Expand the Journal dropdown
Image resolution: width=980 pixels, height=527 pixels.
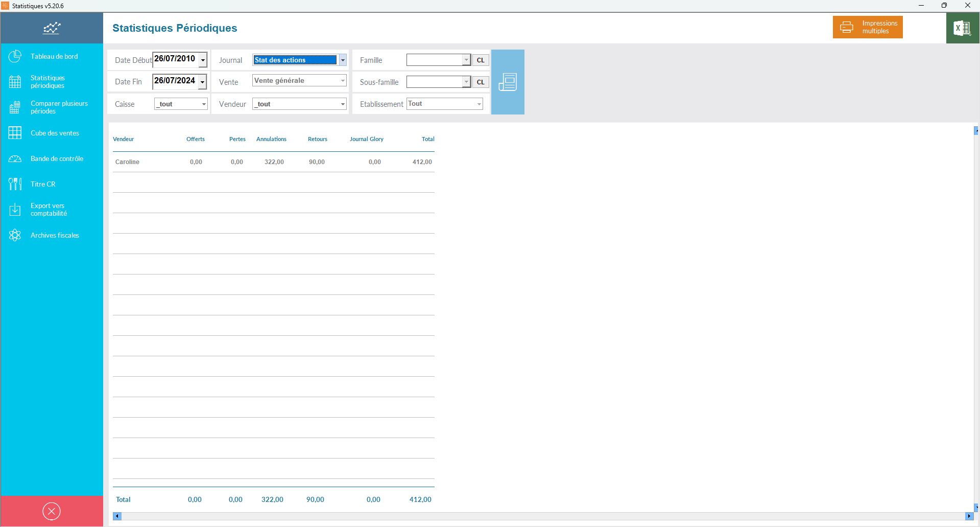pyautogui.click(x=343, y=60)
